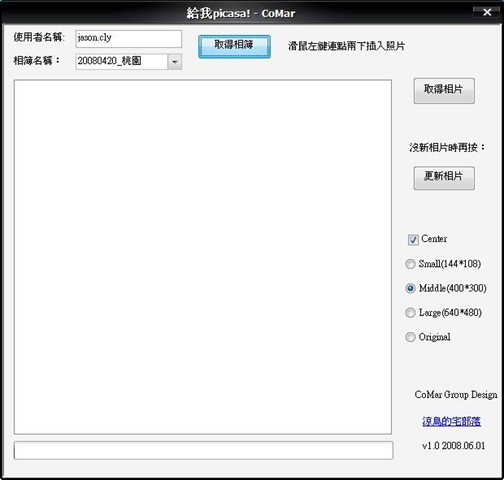Click the 更新相片 button

click(444, 178)
